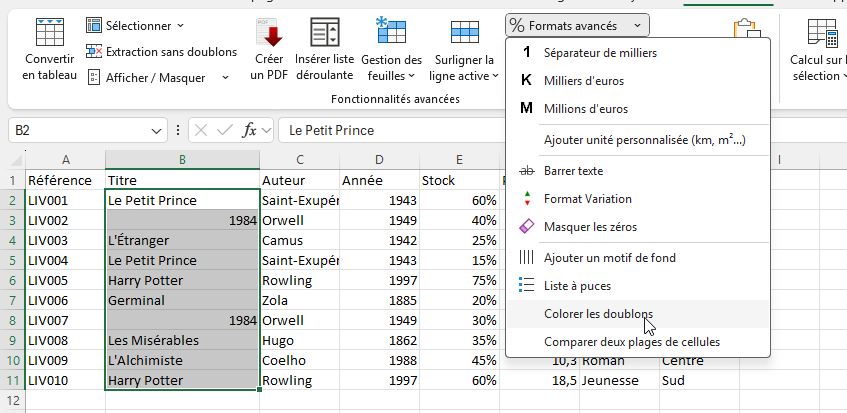Click the Sélectionner icon
This screenshot has width=847, height=413.
tap(93, 25)
